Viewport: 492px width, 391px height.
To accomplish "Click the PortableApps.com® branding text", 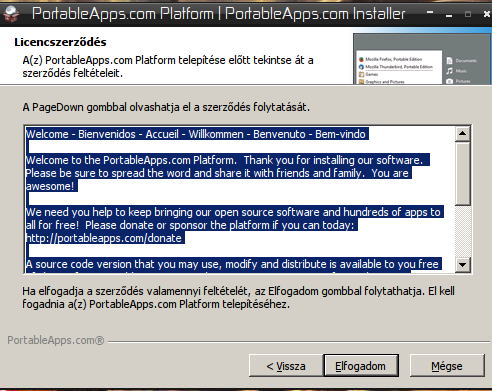I will [56, 340].
